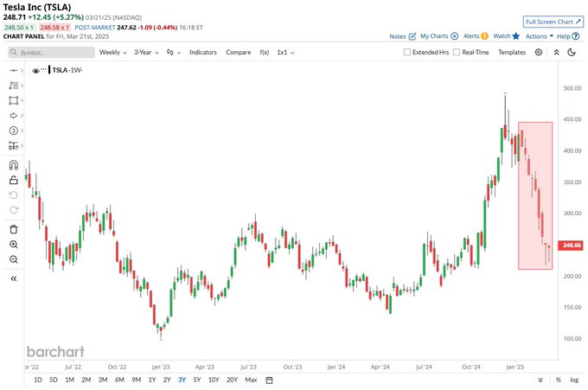Toggle the magnet snap mode

pyautogui.click(x=14, y=165)
